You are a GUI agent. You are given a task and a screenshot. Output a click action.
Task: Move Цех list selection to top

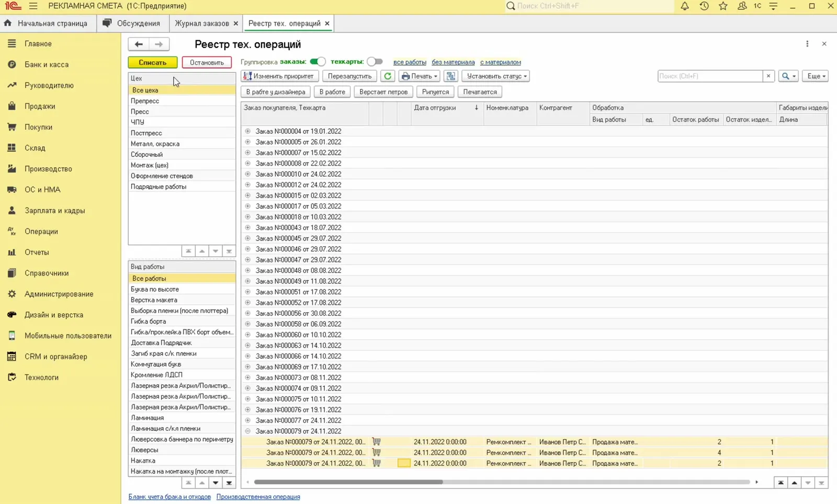tap(188, 251)
